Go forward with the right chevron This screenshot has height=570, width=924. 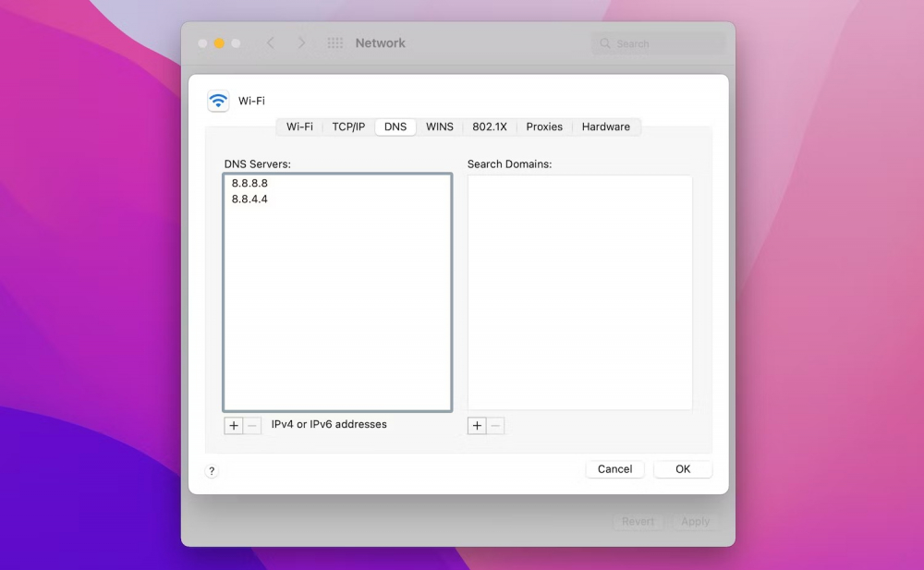pyautogui.click(x=301, y=43)
